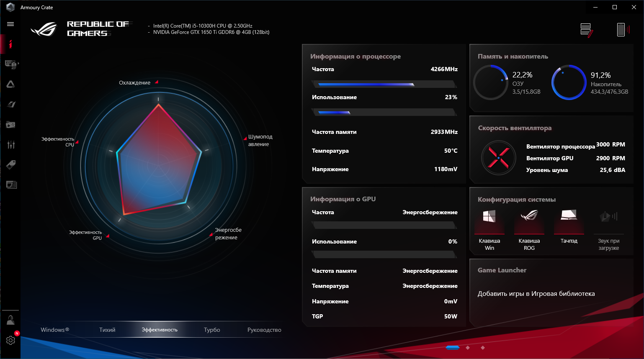Click the Armoury Crate title bar app icon
The image size is (644, 359).
pos(10,7)
